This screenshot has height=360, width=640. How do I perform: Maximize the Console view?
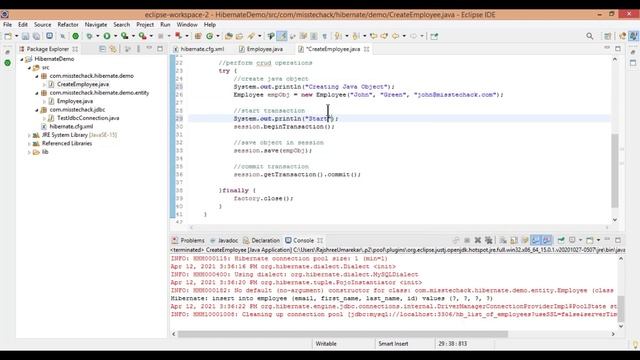[618, 240]
